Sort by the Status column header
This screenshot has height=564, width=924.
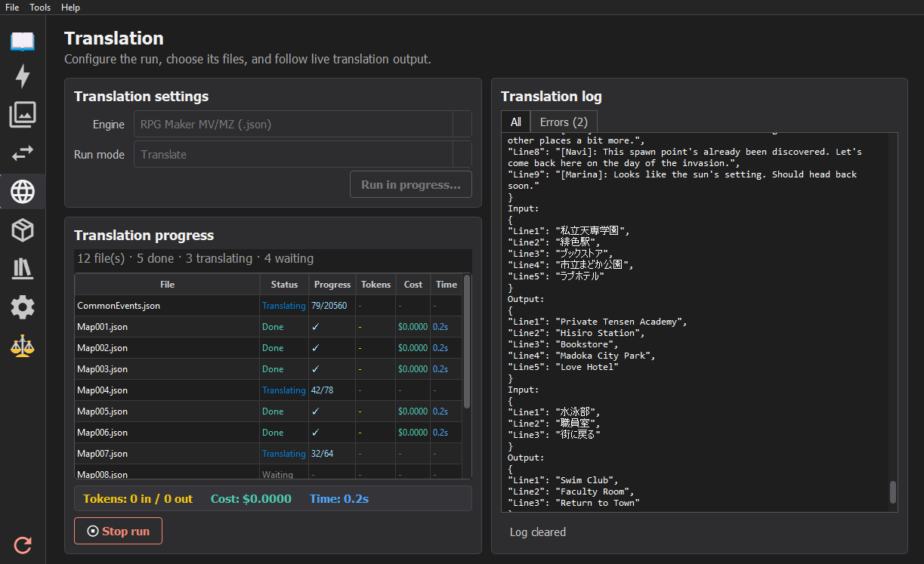point(284,285)
